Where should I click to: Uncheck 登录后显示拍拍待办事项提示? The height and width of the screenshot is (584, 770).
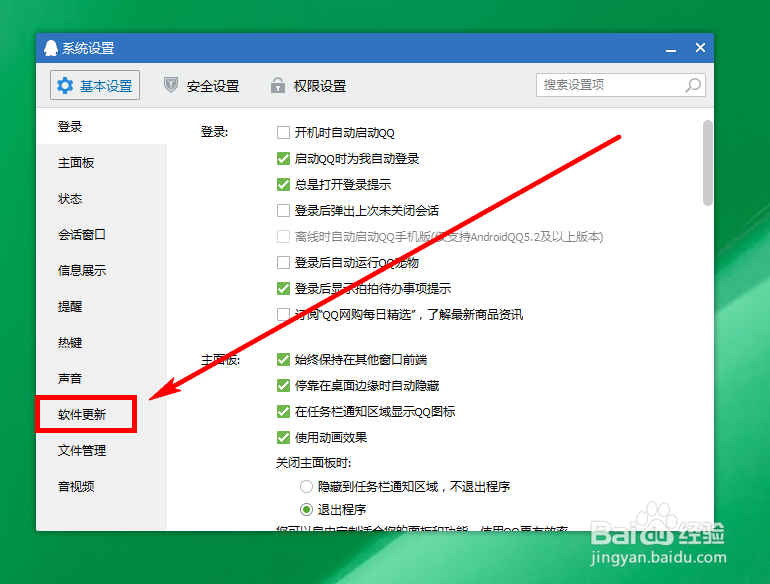point(283,289)
